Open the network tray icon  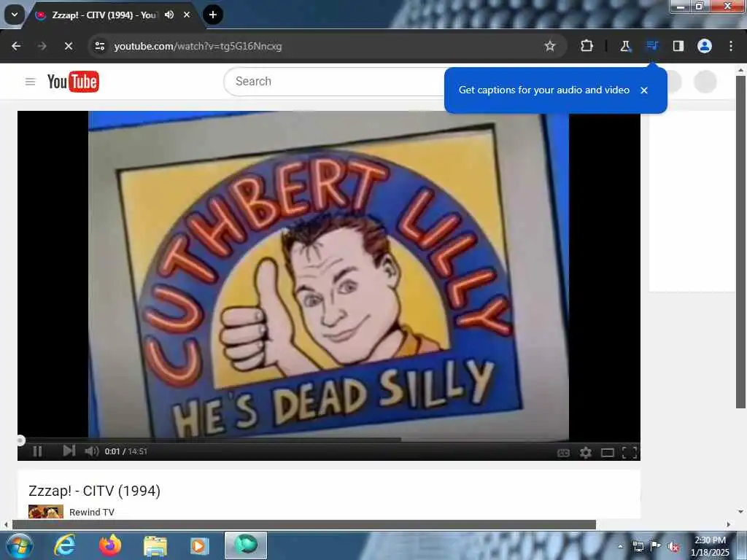tap(638, 547)
